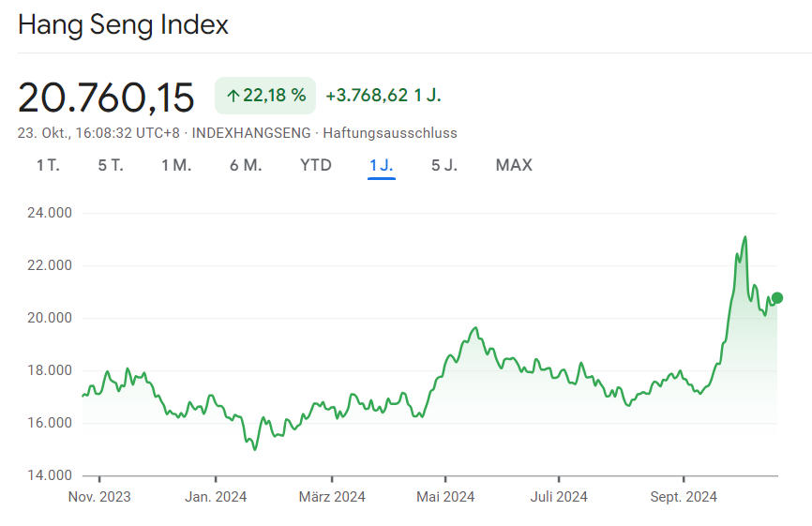Click the 22.000 y-axis label
Screen dimensions: 812x526
coord(50,265)
